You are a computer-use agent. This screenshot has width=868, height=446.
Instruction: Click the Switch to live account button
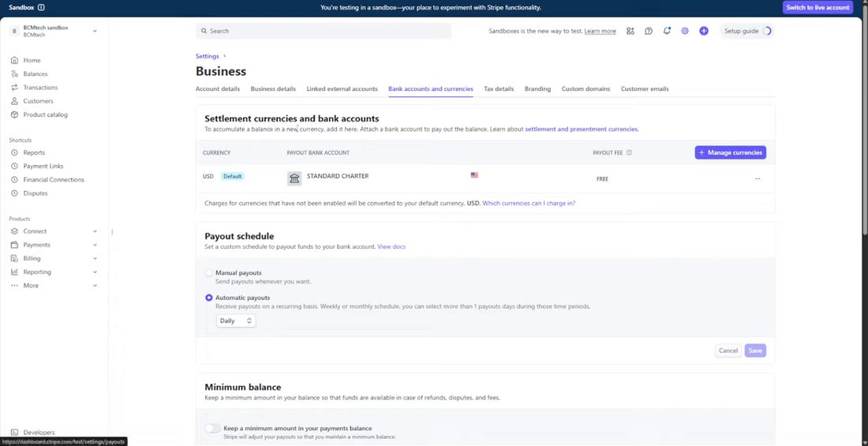point(817,7)
